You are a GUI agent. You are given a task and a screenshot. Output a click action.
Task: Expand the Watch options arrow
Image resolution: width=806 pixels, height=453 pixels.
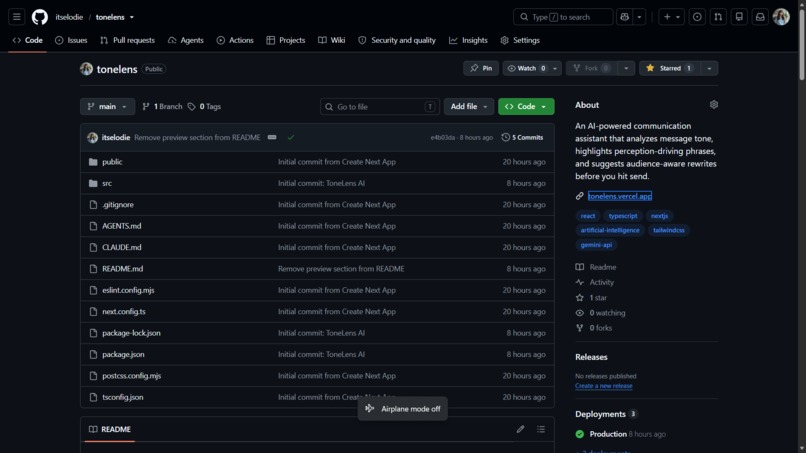[x=555, y=68]
